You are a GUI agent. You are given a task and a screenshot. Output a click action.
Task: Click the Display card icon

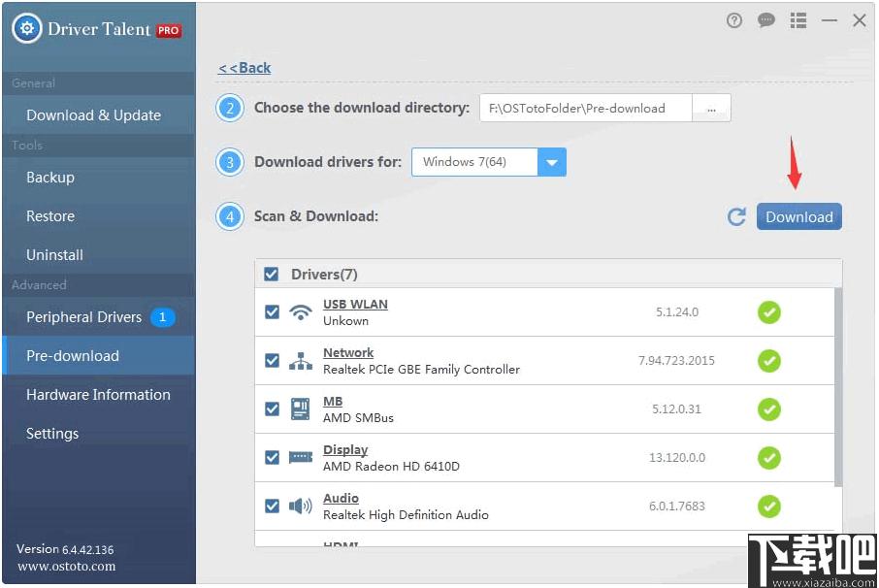tap(301, 457)
